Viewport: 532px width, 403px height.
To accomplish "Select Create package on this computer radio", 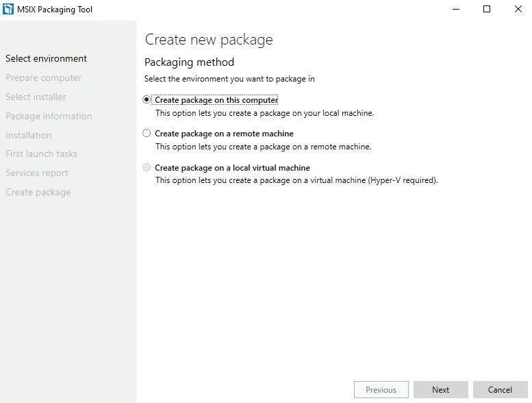I will click(x=147, y=100).
